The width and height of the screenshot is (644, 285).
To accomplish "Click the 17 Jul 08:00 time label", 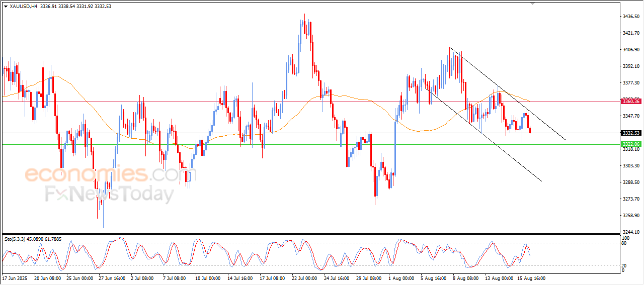I will tap(272, 278).
